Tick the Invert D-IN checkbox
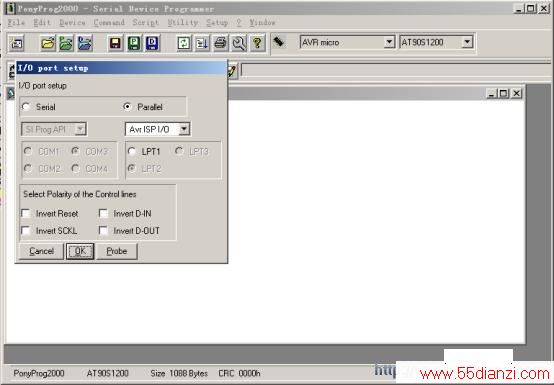This screenshot has width=554, height=385. [104, 213]
